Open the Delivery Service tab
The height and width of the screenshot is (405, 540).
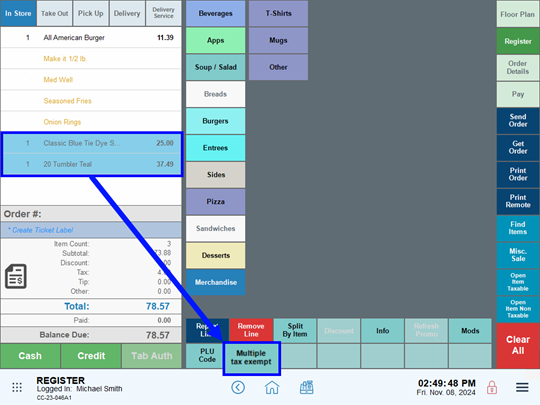coord(163,13)
